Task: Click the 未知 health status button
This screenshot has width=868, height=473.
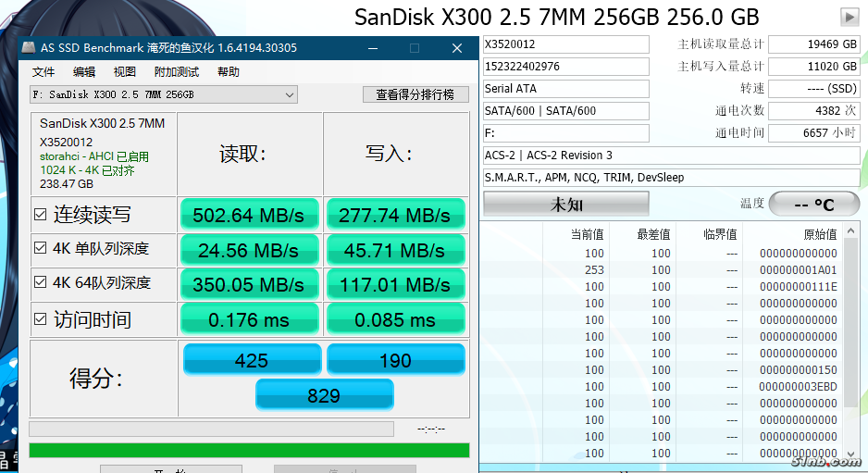Action: [x=566, y=204]
